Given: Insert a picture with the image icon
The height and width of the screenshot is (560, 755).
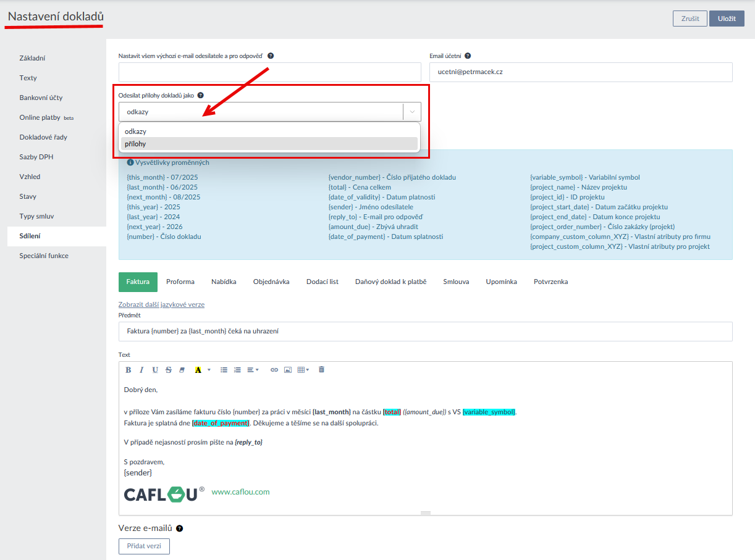Looking at the screenshot, I should [x=287, y=370].
